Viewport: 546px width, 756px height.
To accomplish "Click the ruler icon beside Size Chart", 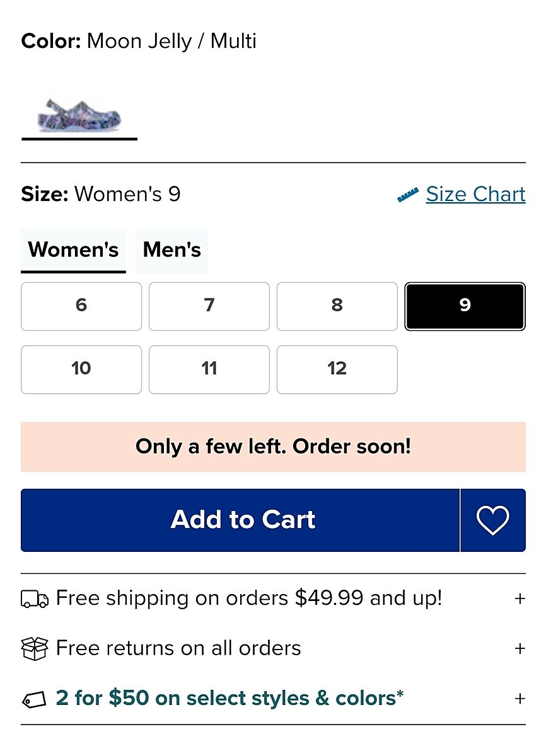I will tap(408, 195).
